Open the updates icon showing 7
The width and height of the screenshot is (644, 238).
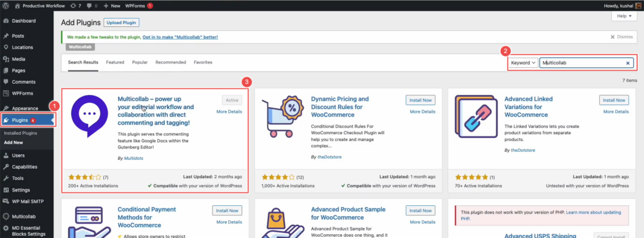(x=73, y=6)
